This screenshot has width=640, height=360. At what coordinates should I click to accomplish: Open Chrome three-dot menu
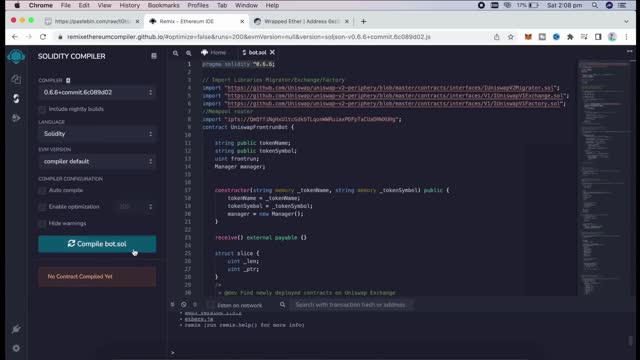pos(626,37)
